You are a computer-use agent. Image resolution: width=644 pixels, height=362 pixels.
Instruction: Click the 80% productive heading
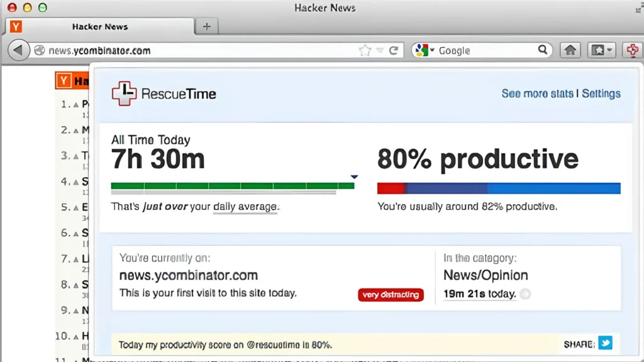[478, 159]
